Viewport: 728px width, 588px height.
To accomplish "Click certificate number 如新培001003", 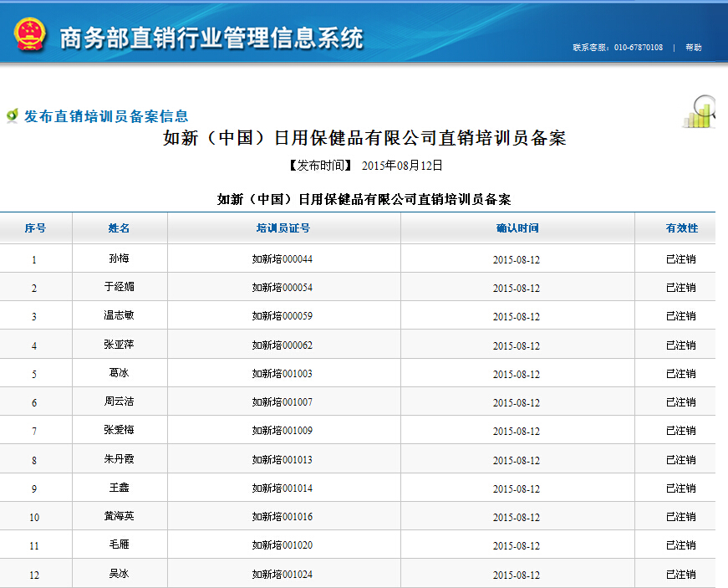I will [x=283, y=374].
